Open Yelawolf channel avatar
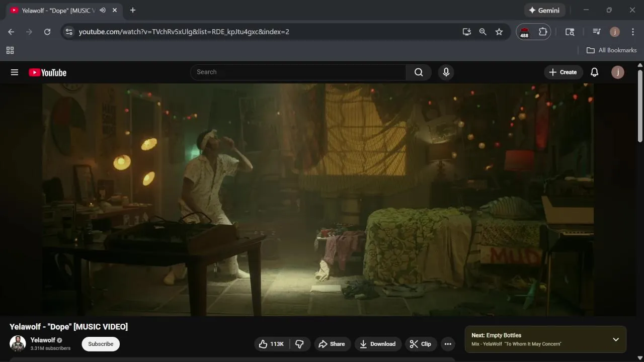The width and height of the screenshot is (644, 362). pyautogui.click(x=18, y=344)
